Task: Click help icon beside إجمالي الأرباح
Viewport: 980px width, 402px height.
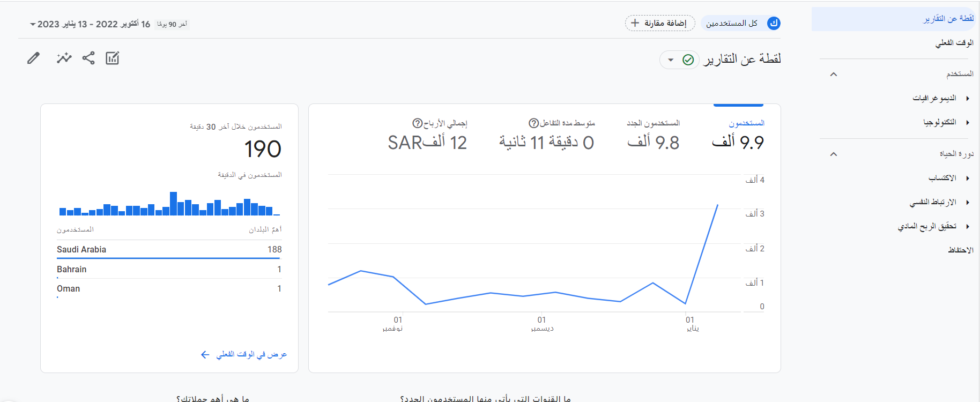Action: tap(417, 123)
